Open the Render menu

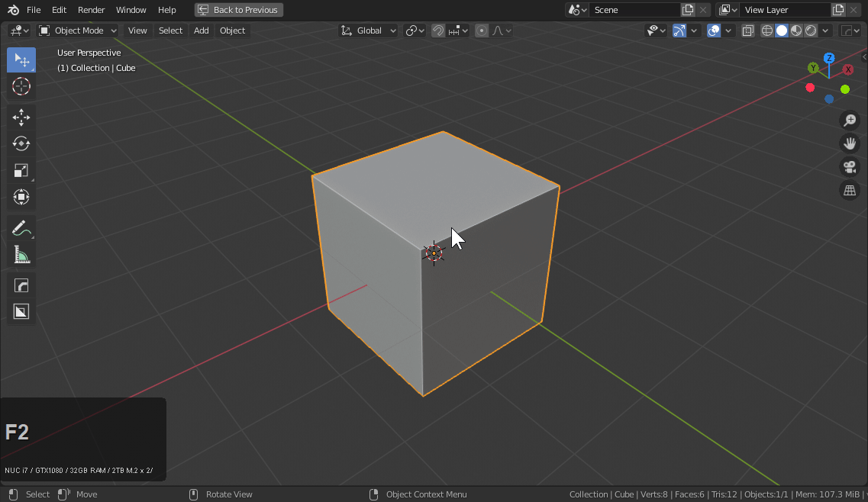[x=91, y=10]
